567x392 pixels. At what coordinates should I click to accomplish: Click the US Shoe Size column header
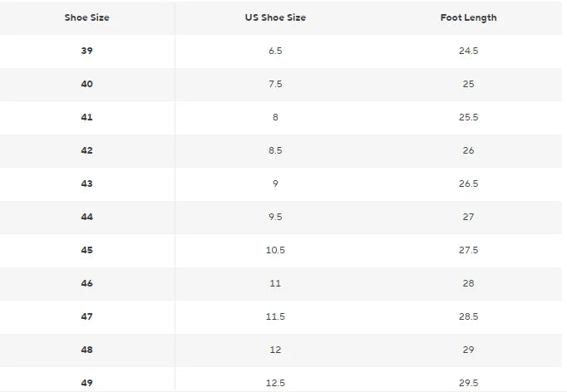point(275,17)
